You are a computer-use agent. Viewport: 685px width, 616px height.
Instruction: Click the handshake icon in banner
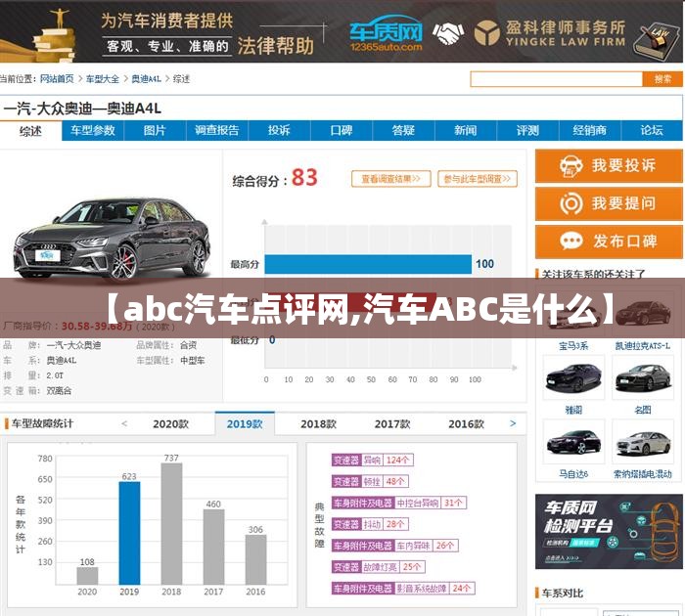pyautogui.click(x=448, y=33)
